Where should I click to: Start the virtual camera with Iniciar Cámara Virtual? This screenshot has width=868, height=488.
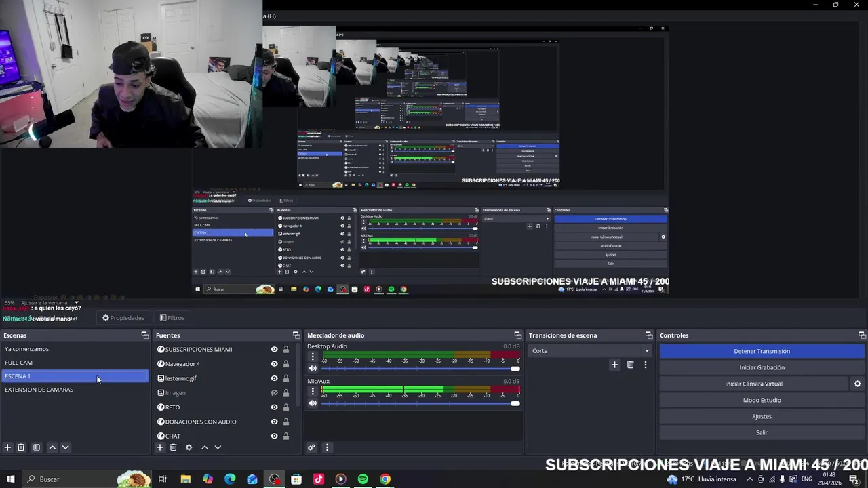click(x=753, y=384)
